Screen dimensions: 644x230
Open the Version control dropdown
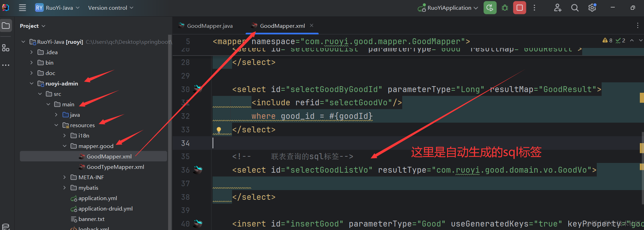pos(110,8)
